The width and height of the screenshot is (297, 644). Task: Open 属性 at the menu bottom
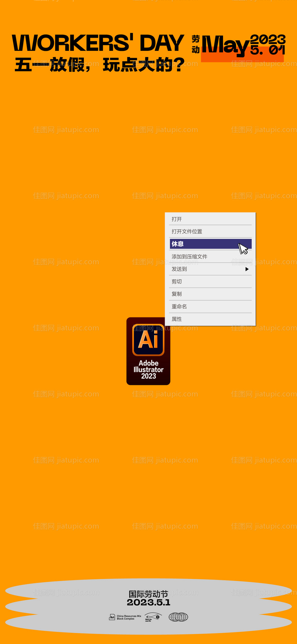(x=177, y=319)
